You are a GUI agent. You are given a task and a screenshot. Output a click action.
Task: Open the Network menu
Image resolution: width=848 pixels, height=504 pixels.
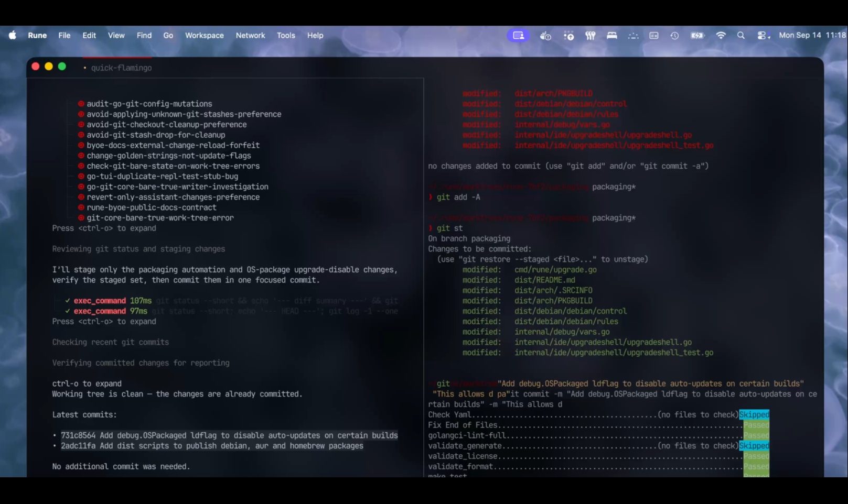click(x=251, y=36)
